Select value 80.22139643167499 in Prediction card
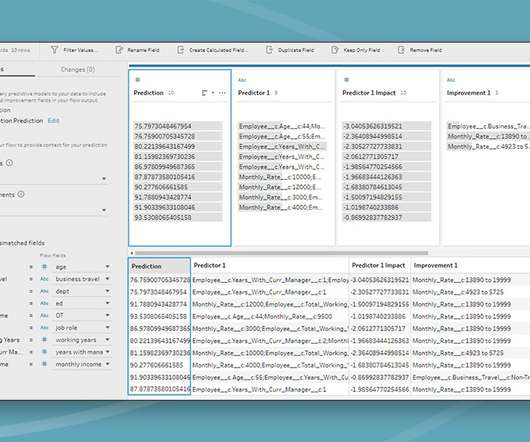Viewport: 530px width, 442px height. pos(178,146)
